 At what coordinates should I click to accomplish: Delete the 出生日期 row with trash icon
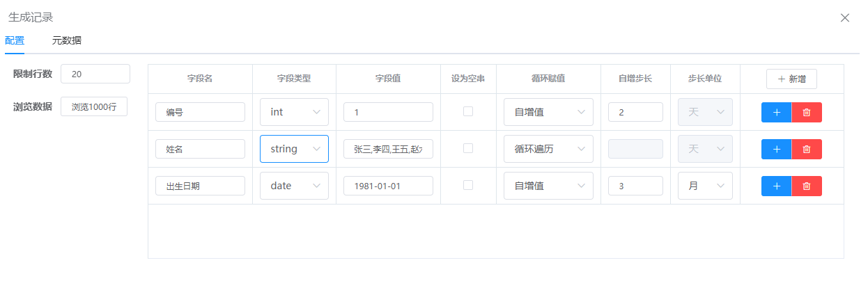(x=807, y=186)
